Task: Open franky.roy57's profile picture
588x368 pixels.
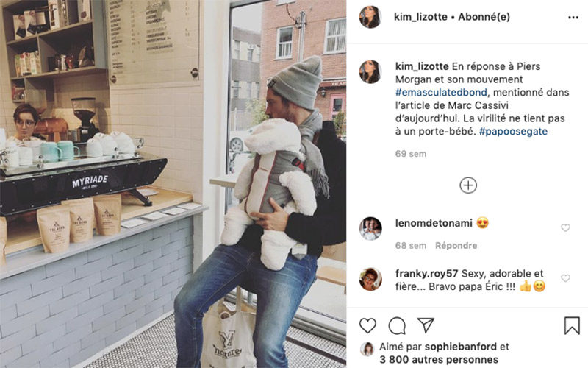Action: pos(370,279)
